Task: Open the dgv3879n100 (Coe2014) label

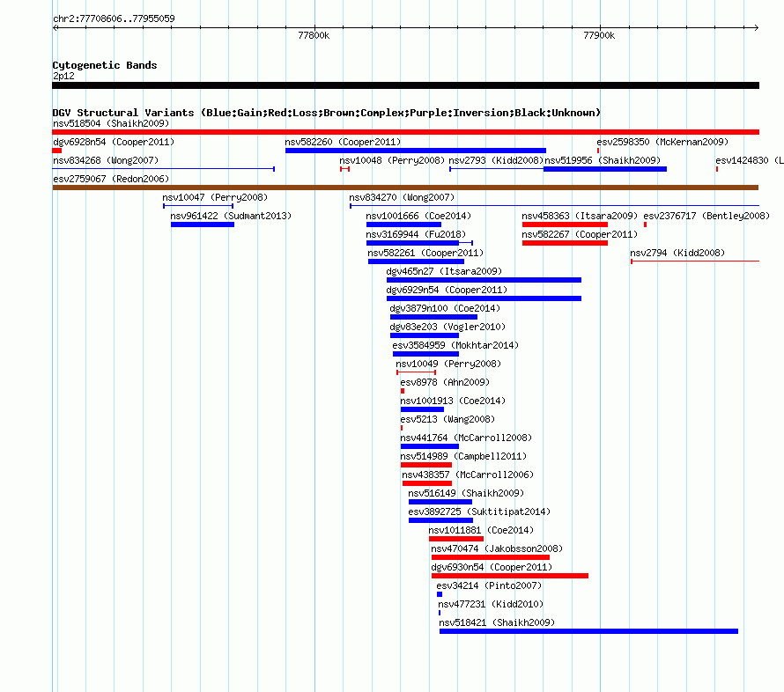Action: [445, 308]
